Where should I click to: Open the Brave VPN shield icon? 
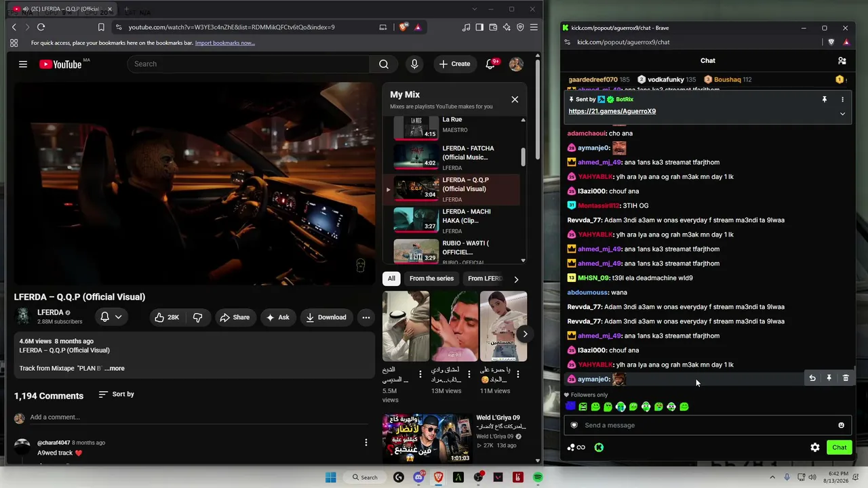coord(520,27)
